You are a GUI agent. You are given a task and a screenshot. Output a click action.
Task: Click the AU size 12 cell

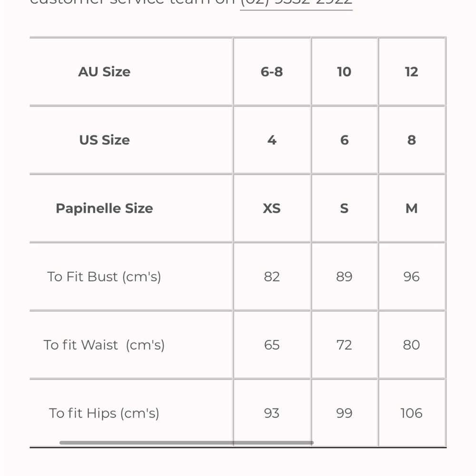[x=412, y=72]
